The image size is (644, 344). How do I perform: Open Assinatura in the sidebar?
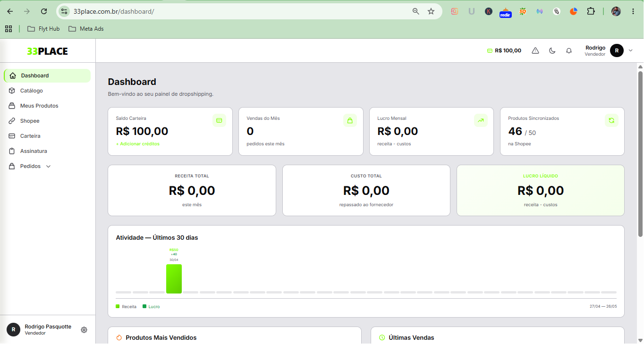(47, 151)
